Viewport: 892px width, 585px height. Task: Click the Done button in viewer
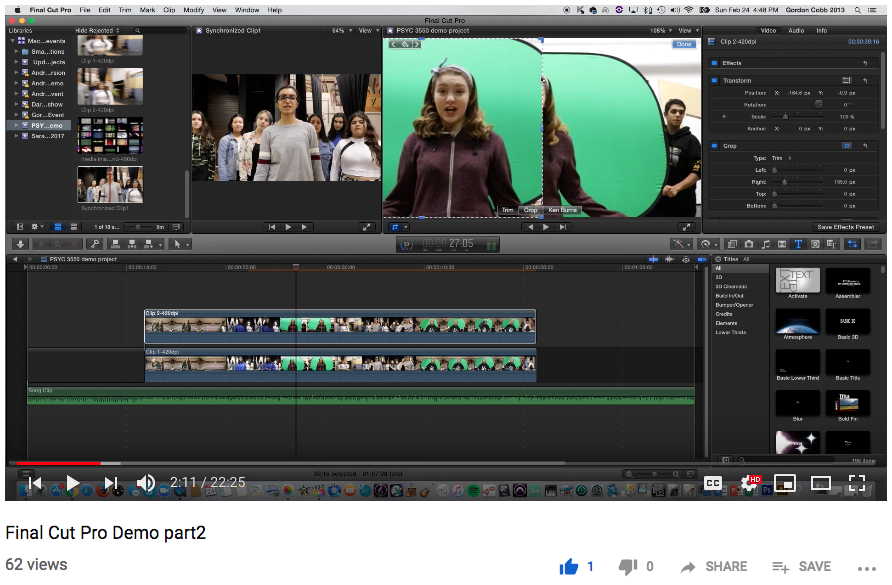click(x=684, y=44)
